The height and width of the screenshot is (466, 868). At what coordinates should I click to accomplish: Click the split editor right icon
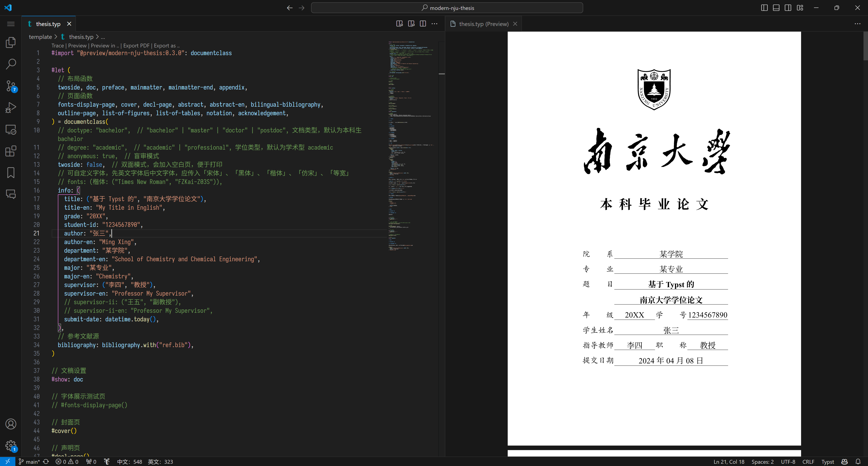point(423,24)
